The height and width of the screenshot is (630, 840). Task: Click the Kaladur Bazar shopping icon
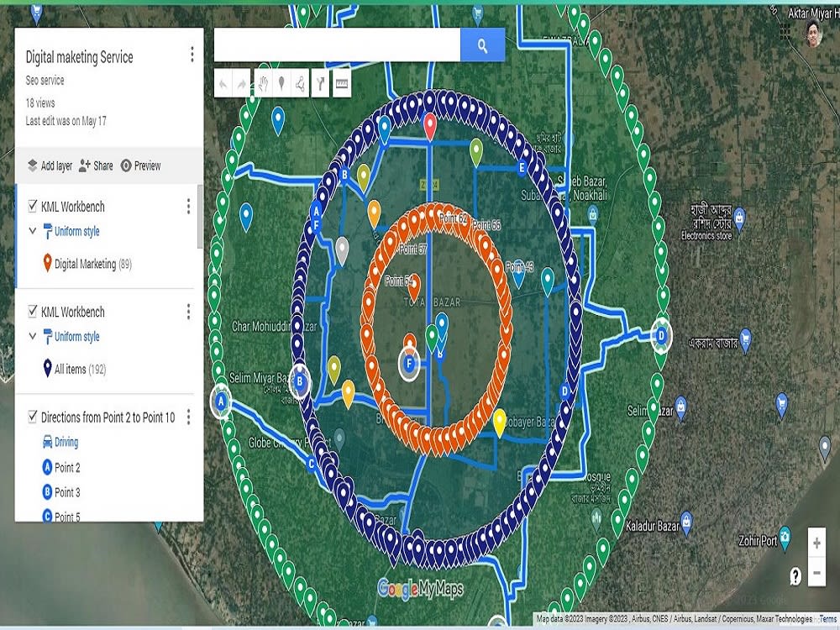pyautogui.click(x=686, y=522)
